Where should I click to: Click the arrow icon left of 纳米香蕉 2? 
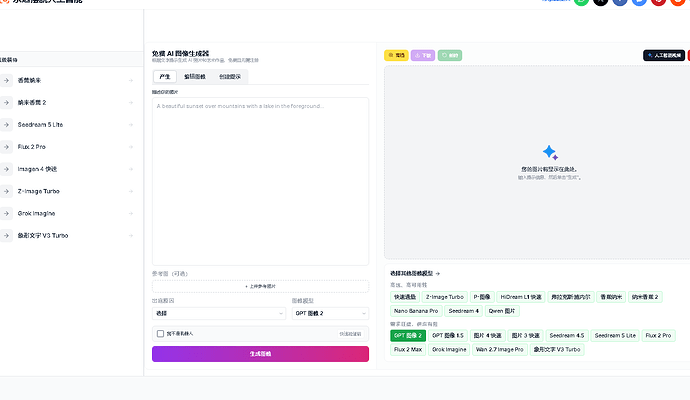(x=6, y=103)
